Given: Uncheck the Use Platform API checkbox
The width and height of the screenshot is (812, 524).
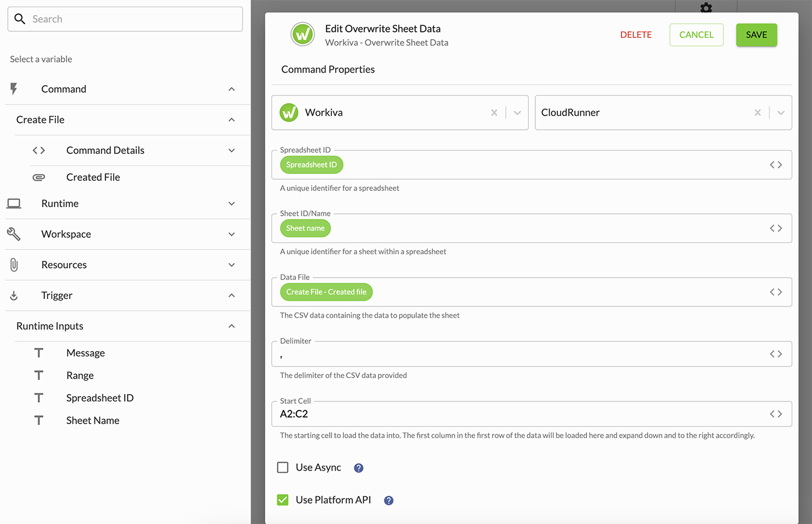Looking at the screenshot, I should [283, 500].
